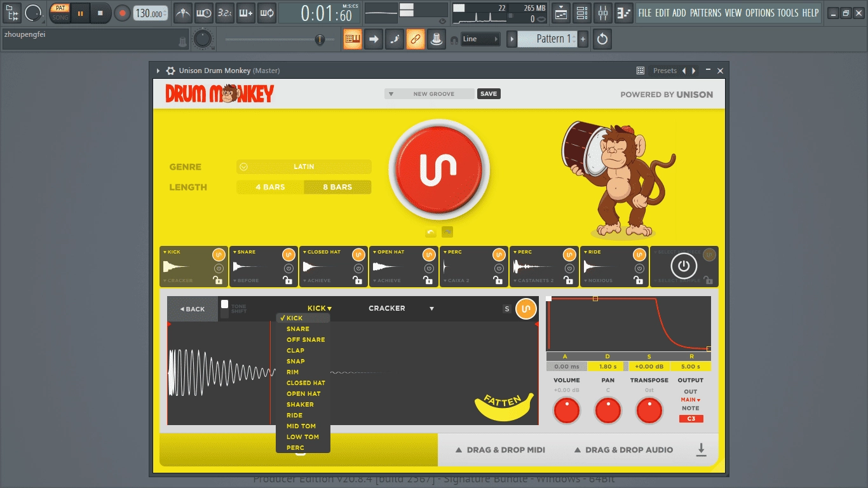Viewport: 868px width, 488px height.
Task: Regenerate the Snare slot pattern
Action: click(x=288, y=255)
